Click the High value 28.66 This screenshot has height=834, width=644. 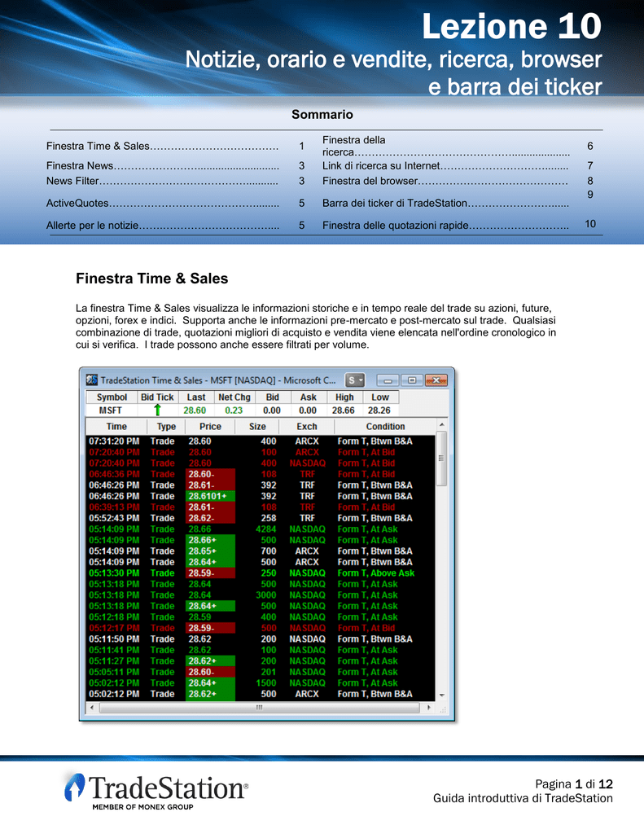click(344, 410)
